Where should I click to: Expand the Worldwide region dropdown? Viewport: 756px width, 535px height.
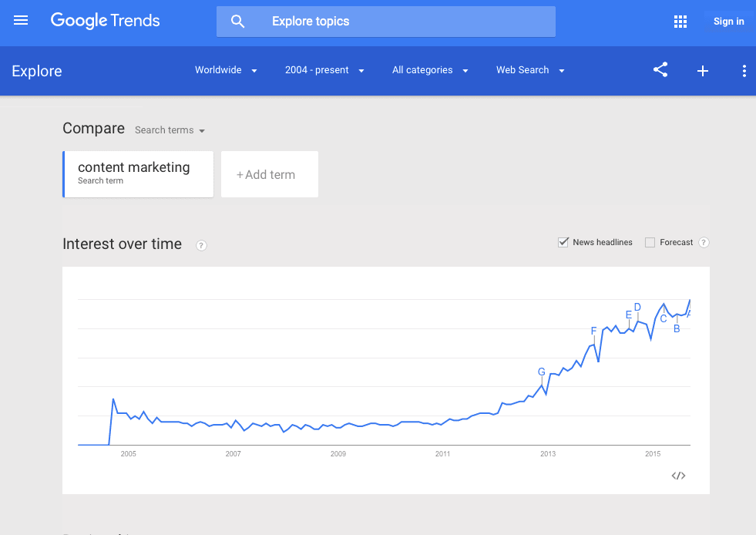click(226, 70)
